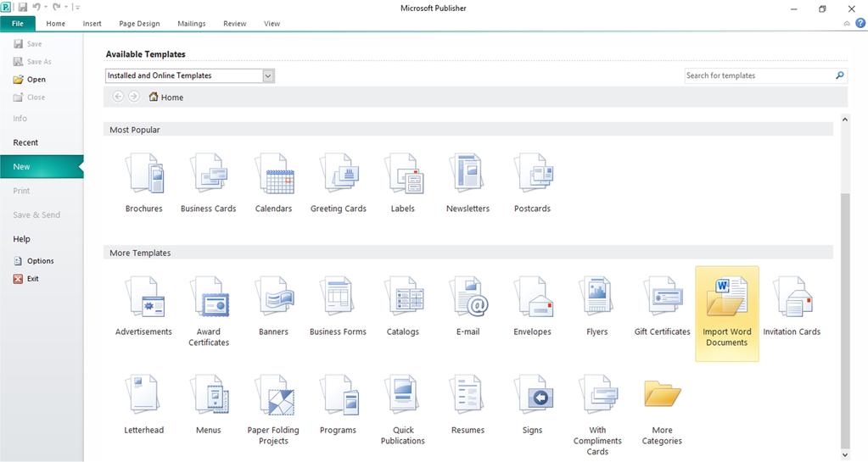Open the Page Design tab
This screenshot has height=462, width=868.
click(x=139, y=23)
